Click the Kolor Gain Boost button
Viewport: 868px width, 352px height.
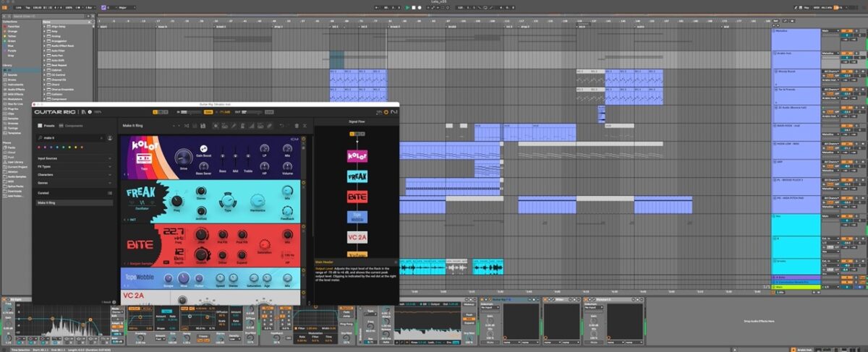(203, 149)
